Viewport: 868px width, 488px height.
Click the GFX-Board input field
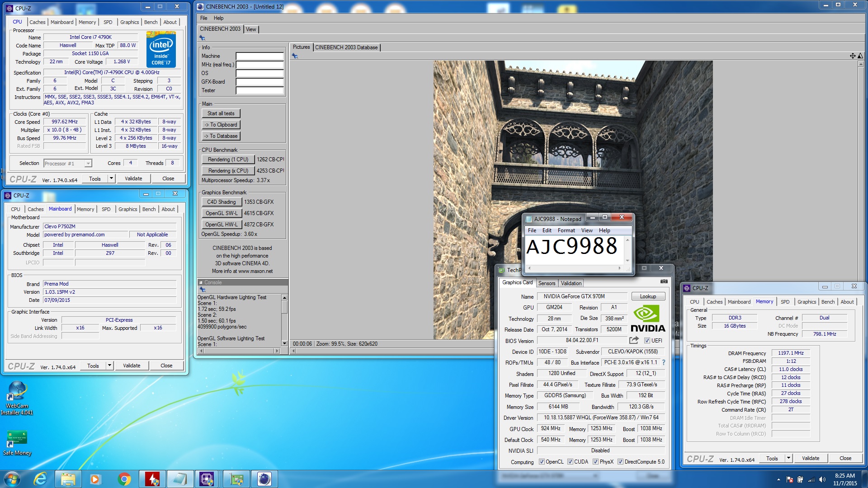pyautogui.click(x=259, y=82)
